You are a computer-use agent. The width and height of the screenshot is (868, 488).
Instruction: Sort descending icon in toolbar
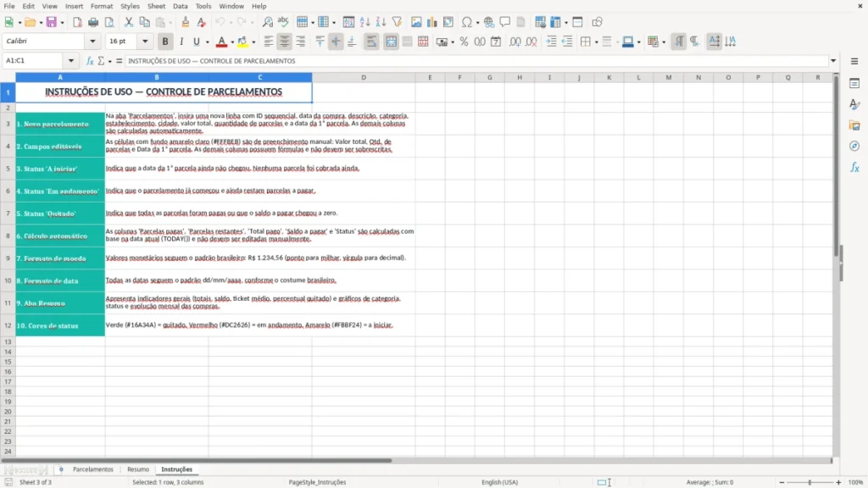[x=381, y=22]
